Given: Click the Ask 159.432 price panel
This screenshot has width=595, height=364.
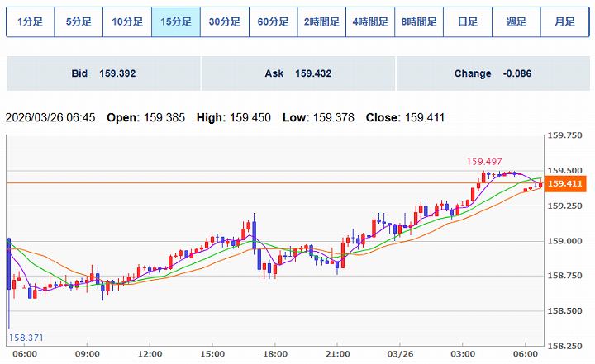Looking at the screenshot, I should click(297, 73).
